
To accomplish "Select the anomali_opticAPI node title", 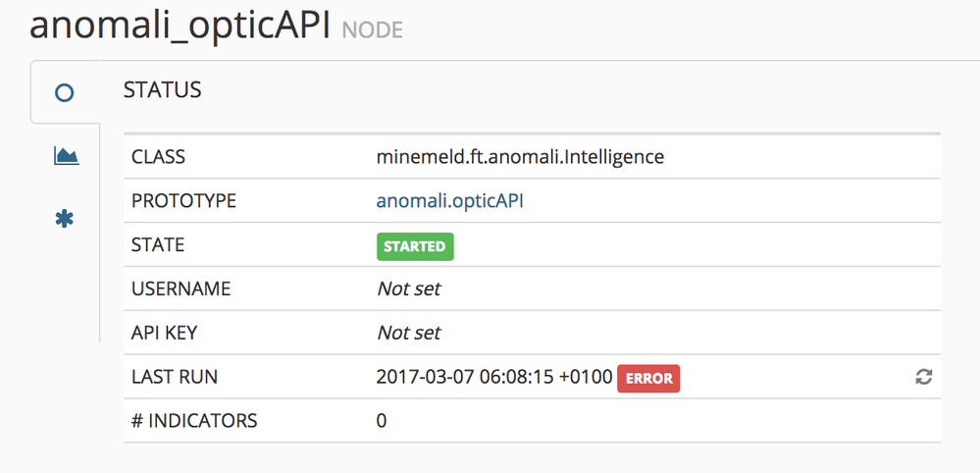I will pos(179,26).
